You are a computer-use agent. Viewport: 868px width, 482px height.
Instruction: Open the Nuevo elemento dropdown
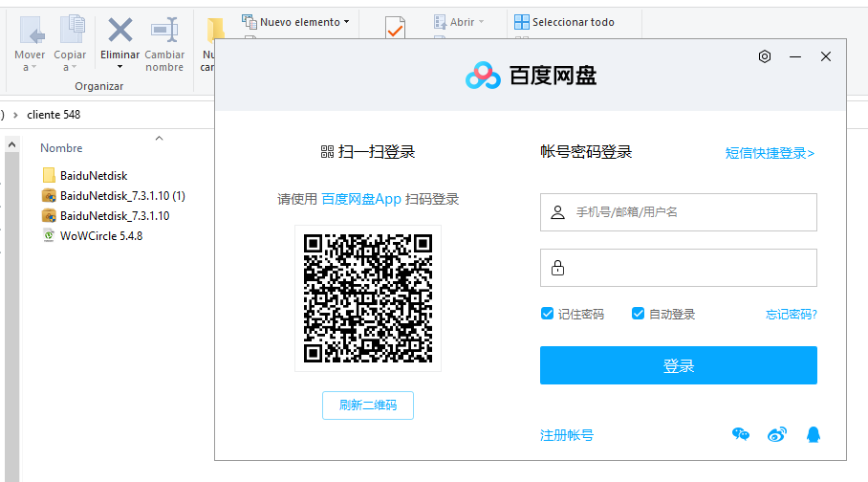[x=295, y=22]
